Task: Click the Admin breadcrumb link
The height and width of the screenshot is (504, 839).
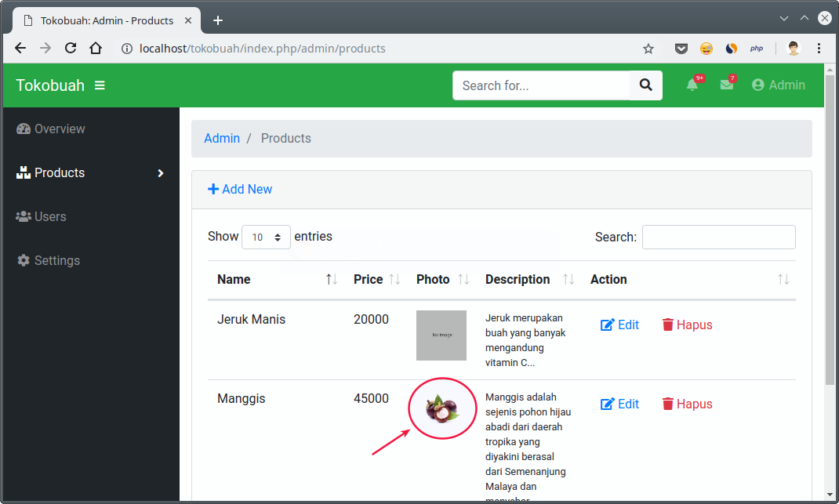Action: click(222, 138)
